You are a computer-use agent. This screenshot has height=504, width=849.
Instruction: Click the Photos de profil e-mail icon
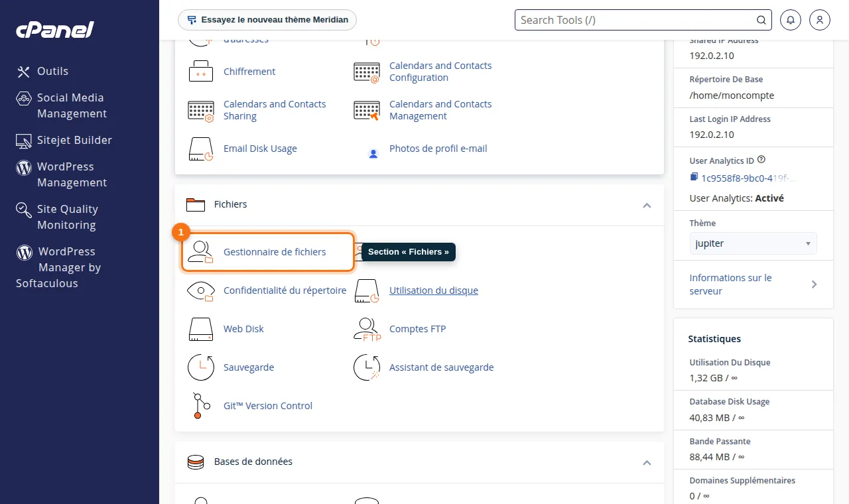(373, 154)
